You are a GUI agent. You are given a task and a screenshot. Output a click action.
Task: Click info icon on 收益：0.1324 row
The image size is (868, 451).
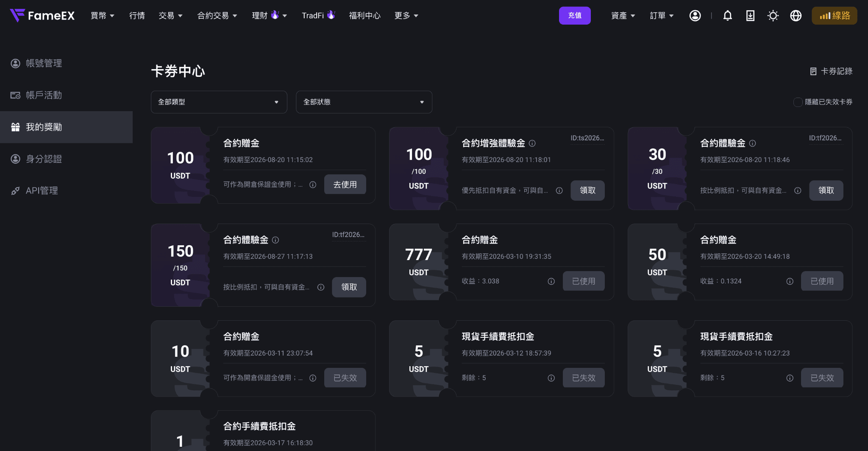(x=790, y=281)
